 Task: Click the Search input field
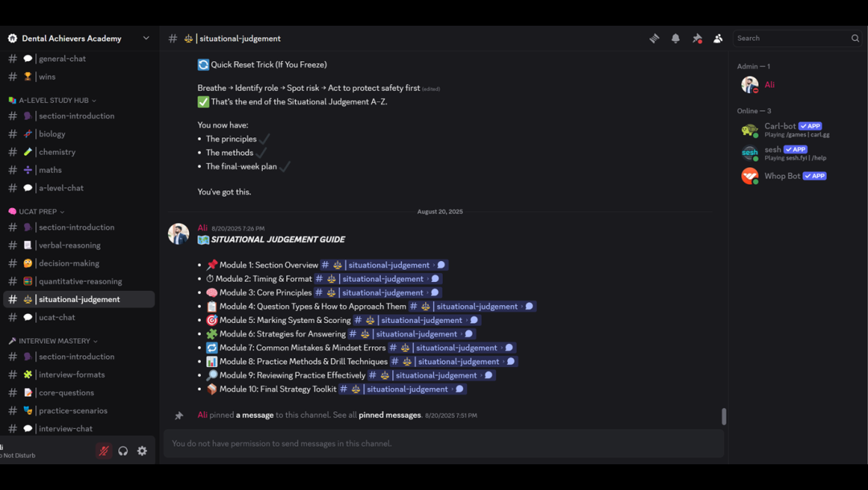point(792,39)
